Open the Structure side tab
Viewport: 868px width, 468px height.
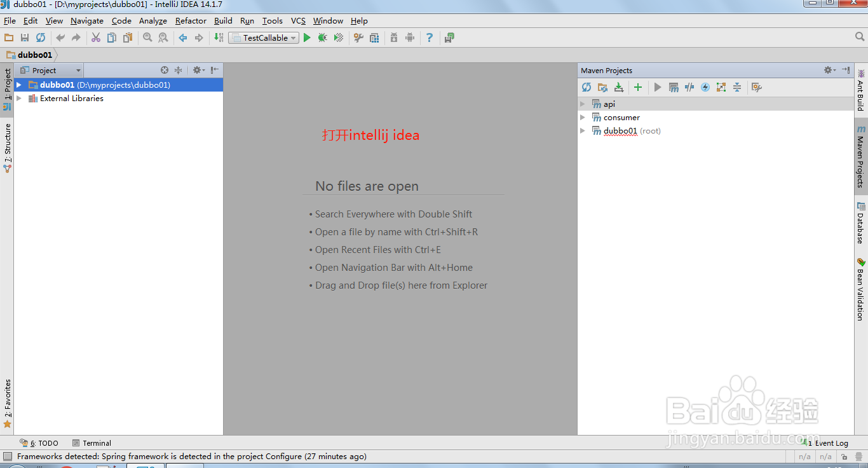(x=7, y=148)
